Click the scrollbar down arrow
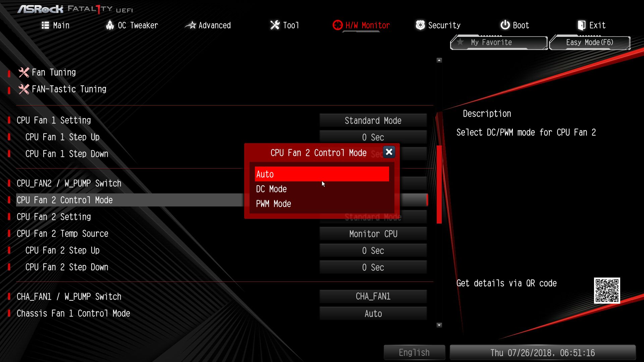Screen dimensions: 644x362 point(439,325)
